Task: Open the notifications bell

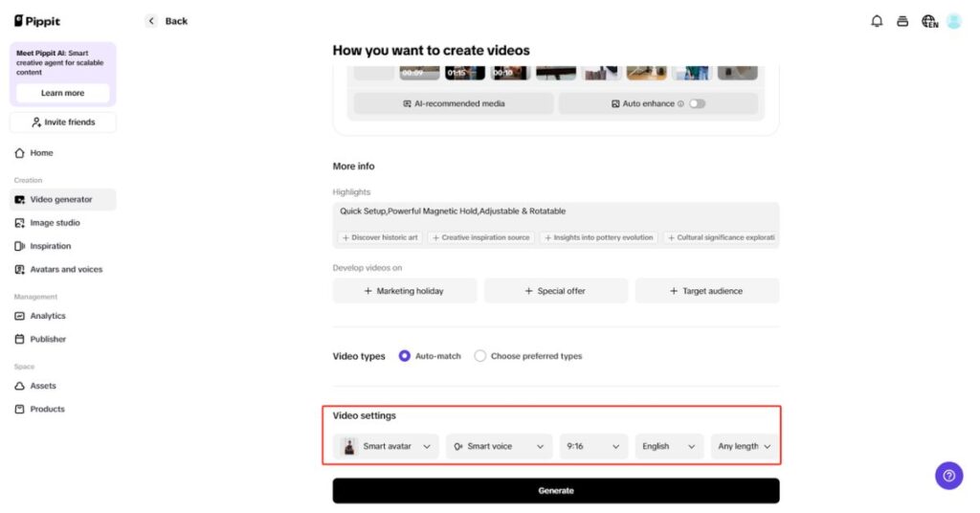Action: click(877, 21)
